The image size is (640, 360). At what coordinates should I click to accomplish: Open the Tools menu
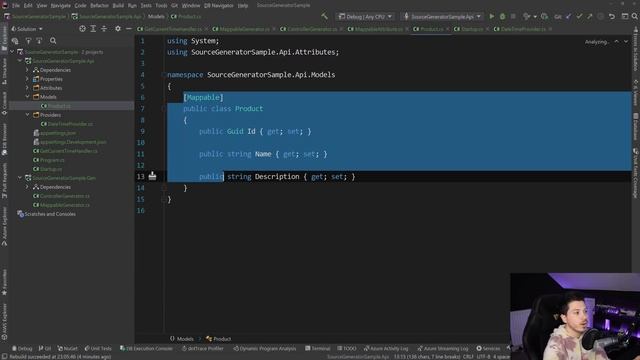coord(161,6)
